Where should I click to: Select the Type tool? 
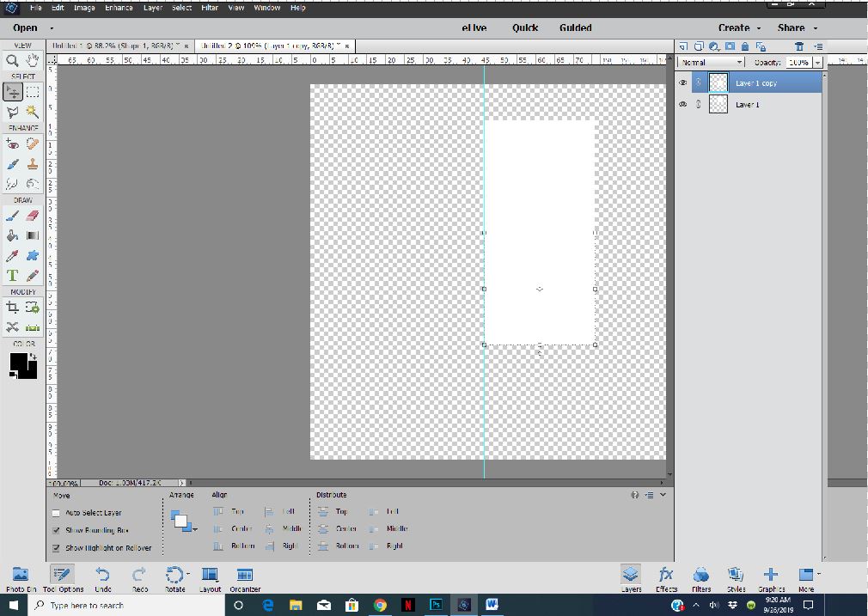[12, 276]
